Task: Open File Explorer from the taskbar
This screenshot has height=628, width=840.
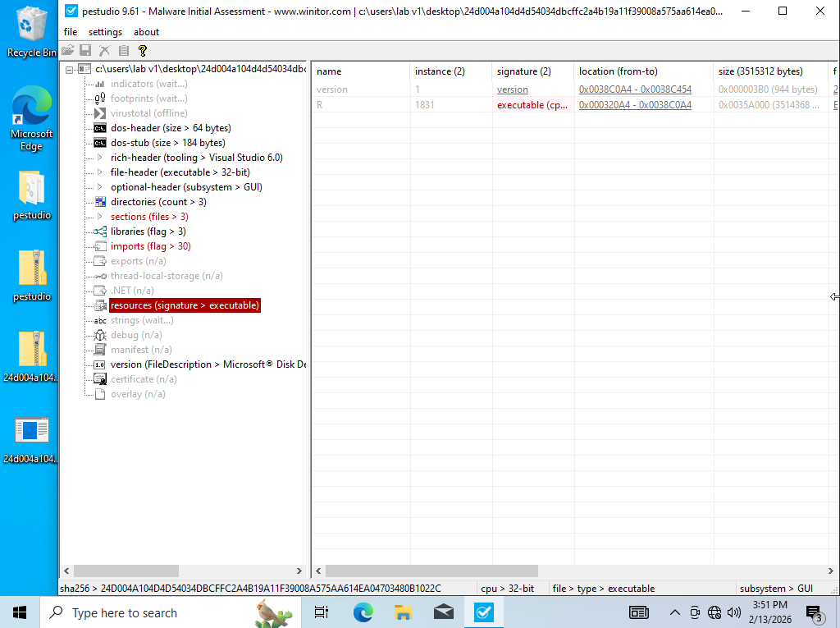Action: click(x=403, y=612)
